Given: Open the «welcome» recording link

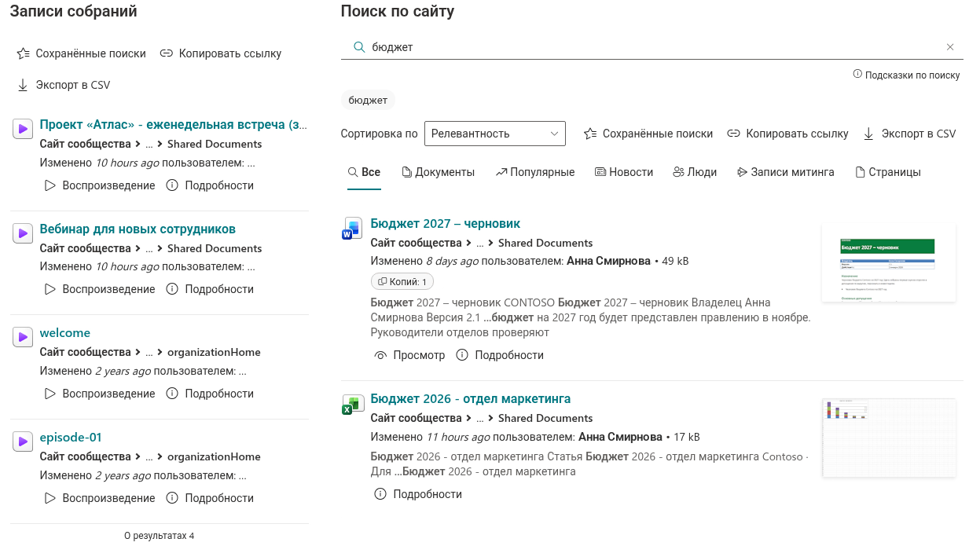Looking at the screenshot, I should tap(65, 333).
